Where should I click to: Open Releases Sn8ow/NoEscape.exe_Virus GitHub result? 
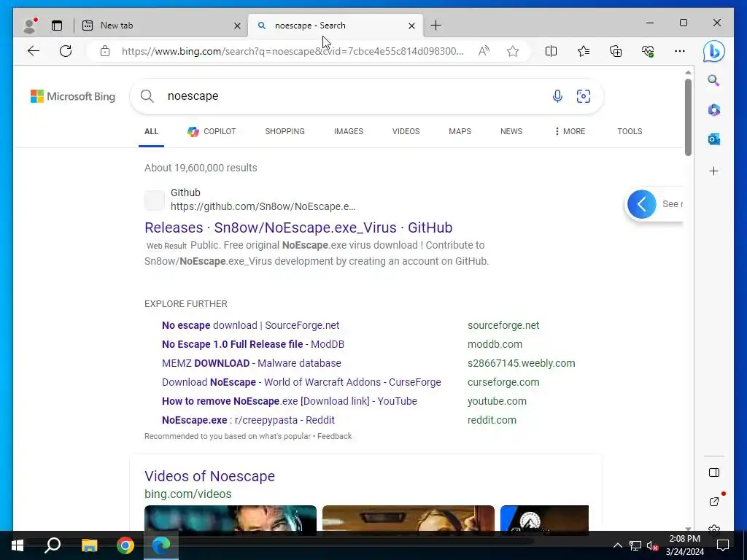tap(298, 227)
